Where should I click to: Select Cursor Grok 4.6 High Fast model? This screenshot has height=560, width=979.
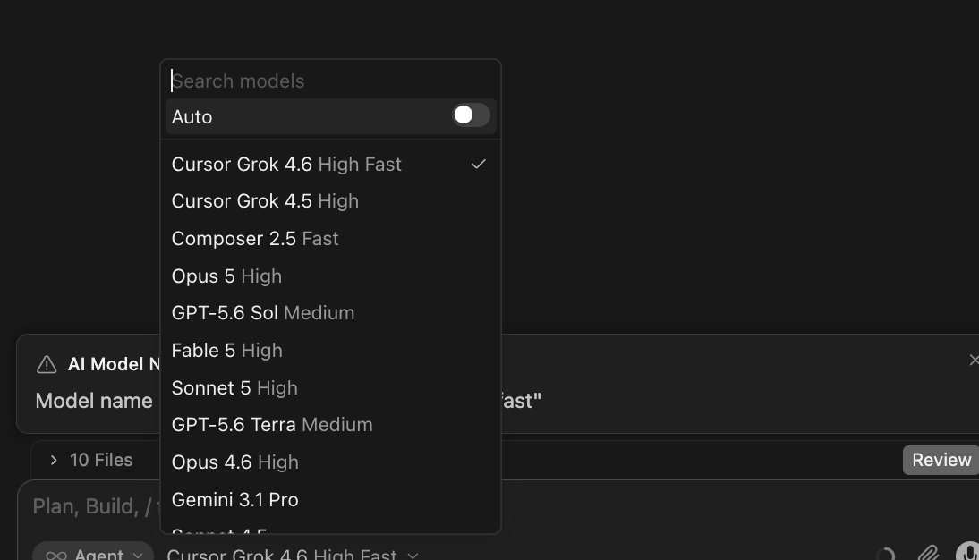330,165
